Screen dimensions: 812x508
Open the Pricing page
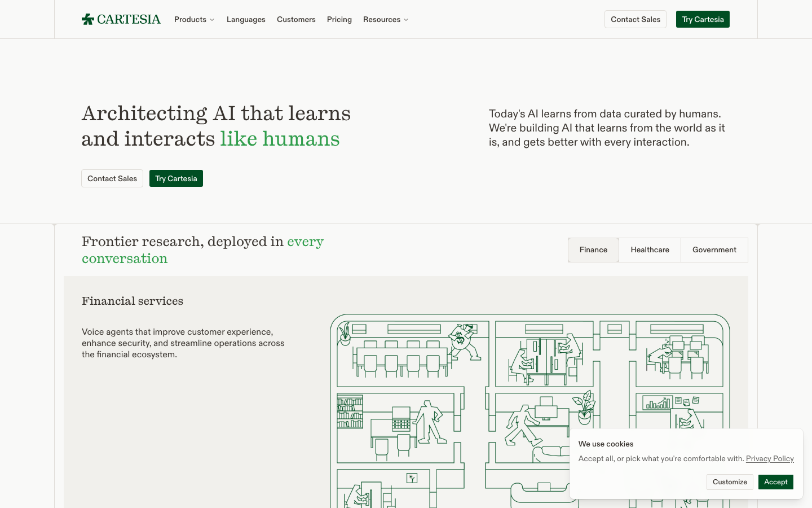(339, 19)
